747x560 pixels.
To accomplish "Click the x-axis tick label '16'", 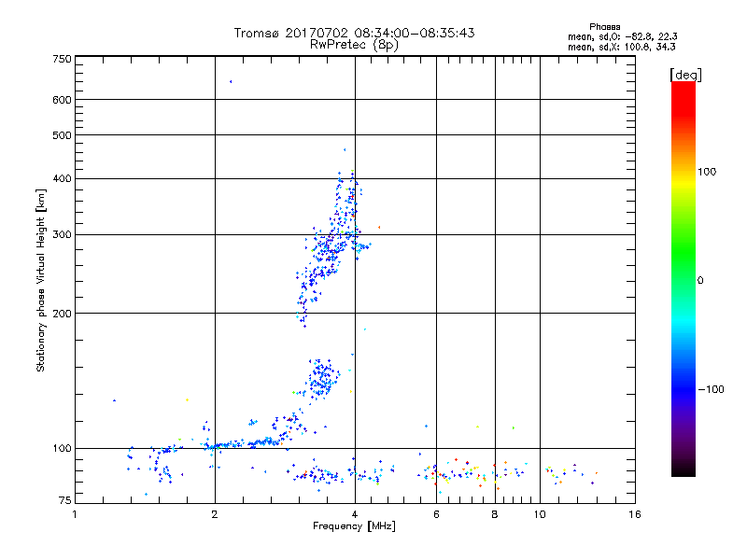I will [635, 514].
